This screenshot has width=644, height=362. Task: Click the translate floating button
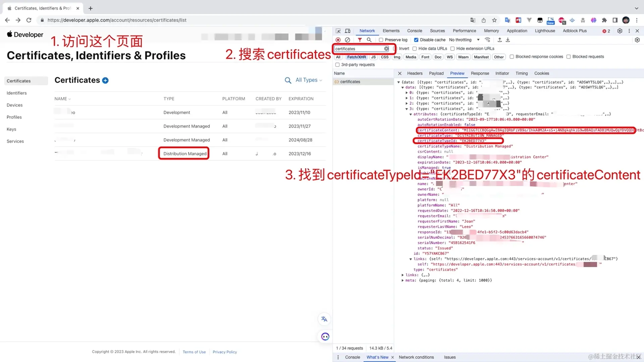pyautogui.click(x=324, y=319)
